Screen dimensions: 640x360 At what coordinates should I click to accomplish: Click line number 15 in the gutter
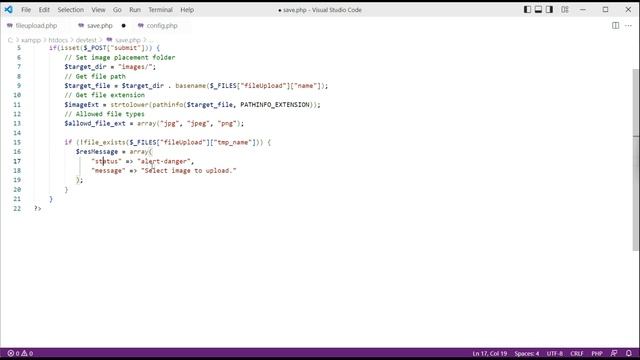pyautogui.click(x=17, y=142)
